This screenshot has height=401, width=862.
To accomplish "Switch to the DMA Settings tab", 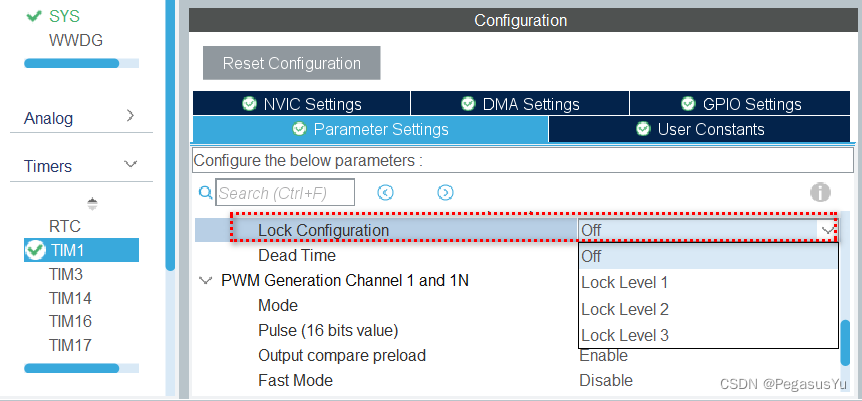I will point(520,104).
